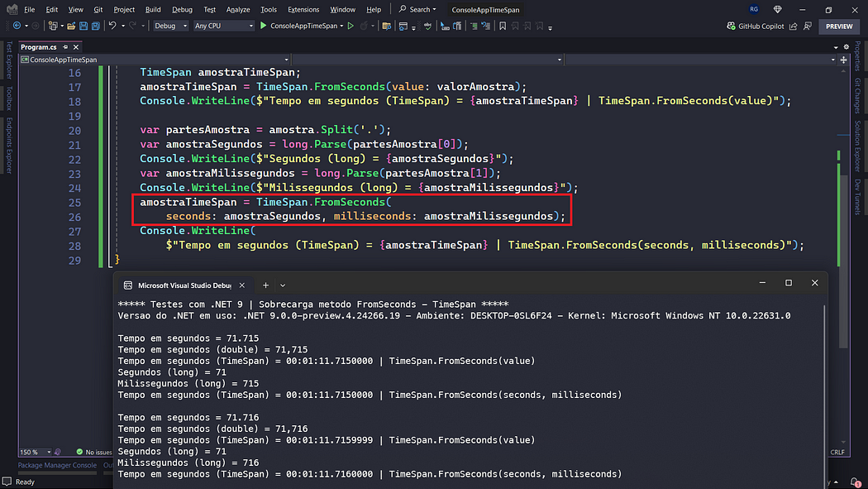Image resolution: width=868 pixels, height=489 pixels.
Task: Undo last action with Undo icon
Action: coord(112,26)
